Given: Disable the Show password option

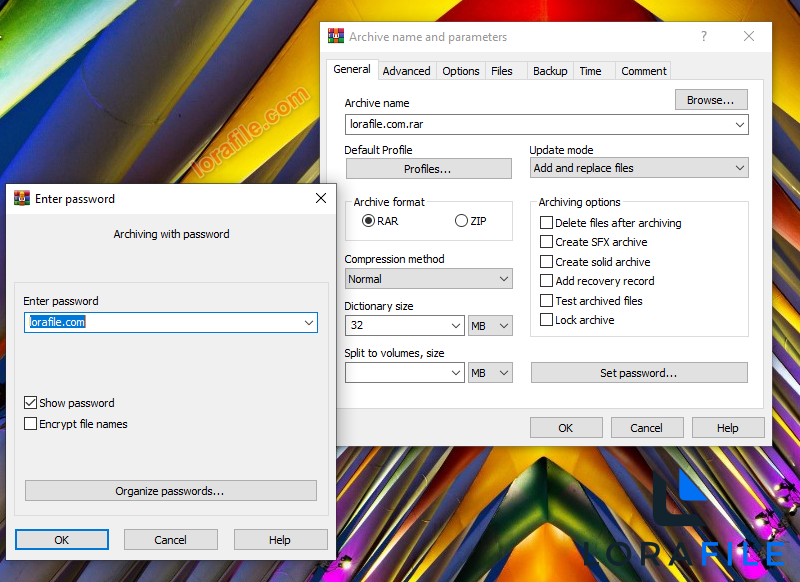Looking at the screenshot, I should [x=31, y=402].
